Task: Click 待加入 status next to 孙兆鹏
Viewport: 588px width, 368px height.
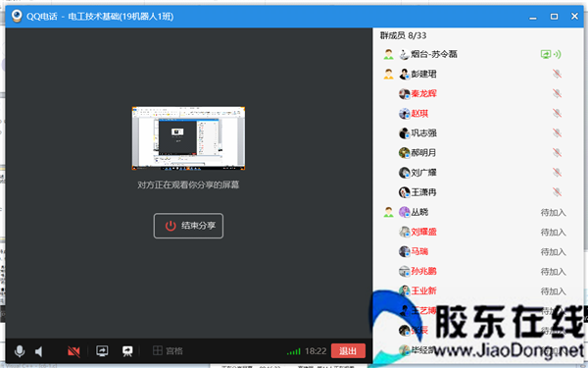Action: [x=553, y=272]
